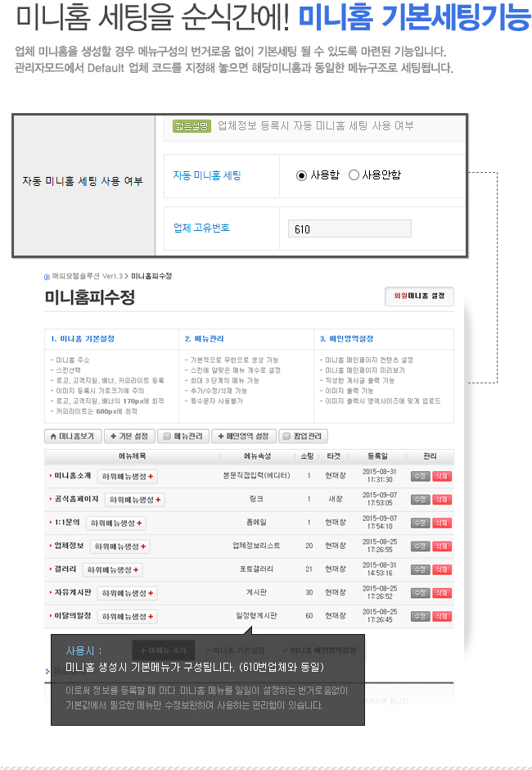
Task: Click 수정 button for 이달의일정 row
Action: click(420, 616)
